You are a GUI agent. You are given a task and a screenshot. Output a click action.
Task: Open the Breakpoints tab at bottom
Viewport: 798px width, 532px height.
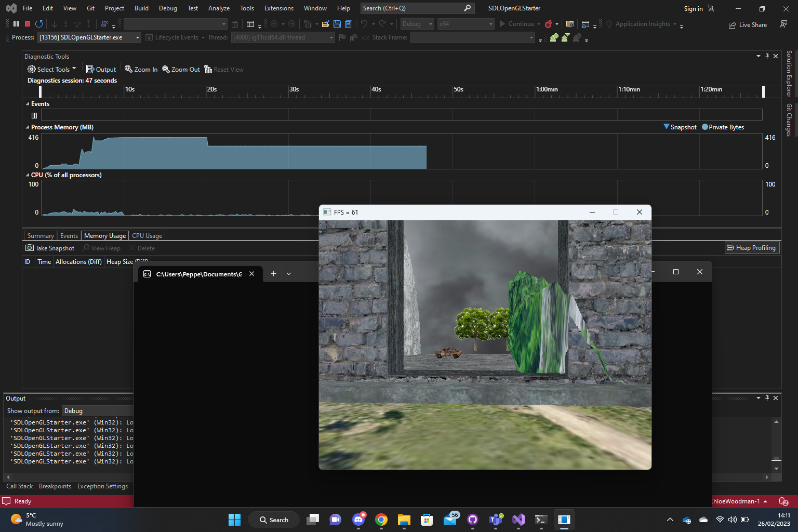[55, 486]
